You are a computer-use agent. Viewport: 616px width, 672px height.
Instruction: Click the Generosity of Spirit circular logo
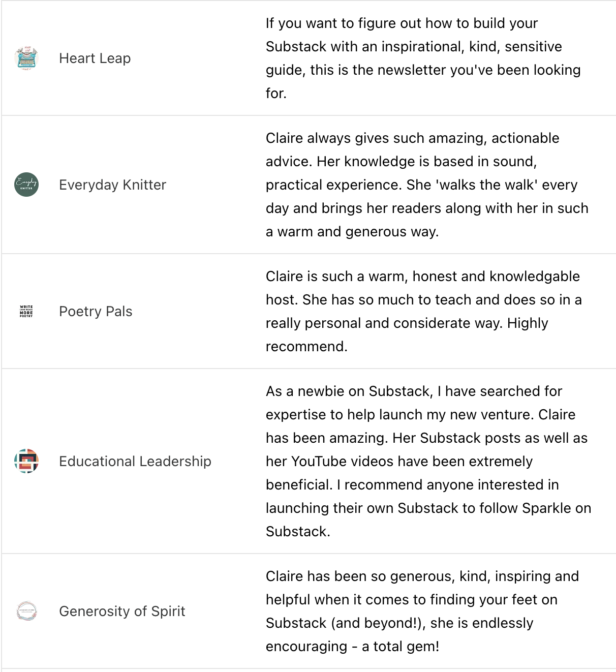(x=26, y=611)
